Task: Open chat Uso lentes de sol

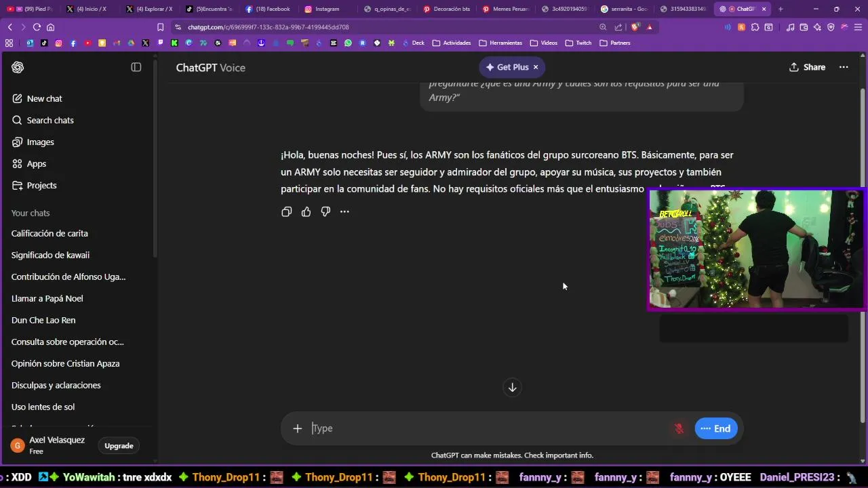Action: coord(43,407)
